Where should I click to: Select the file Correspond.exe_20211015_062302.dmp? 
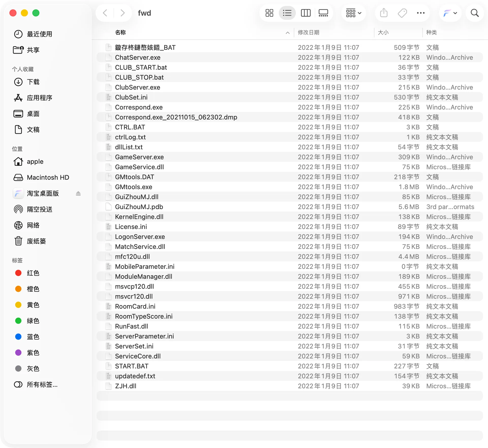pyautogui.click(x=289, y=117)
